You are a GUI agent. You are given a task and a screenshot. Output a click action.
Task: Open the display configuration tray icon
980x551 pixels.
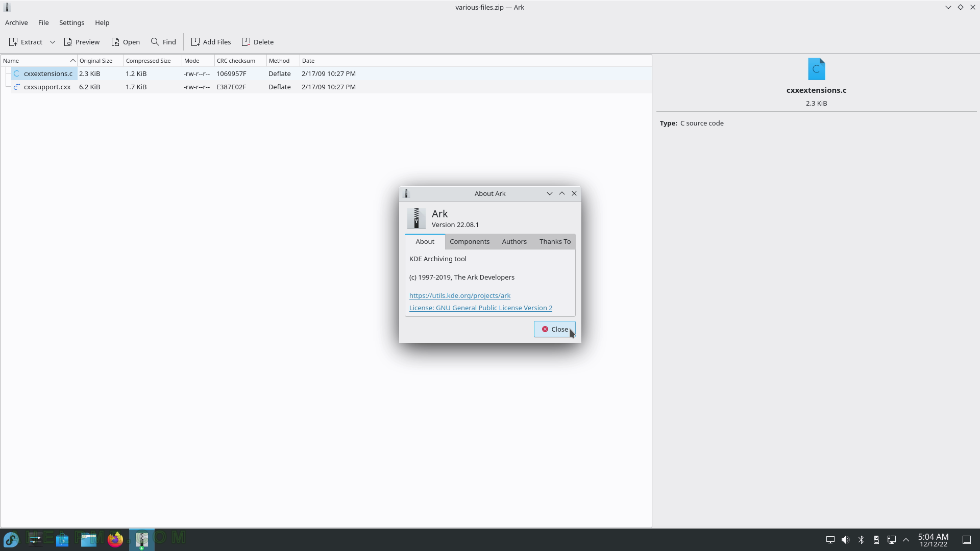tap(830, 540)
